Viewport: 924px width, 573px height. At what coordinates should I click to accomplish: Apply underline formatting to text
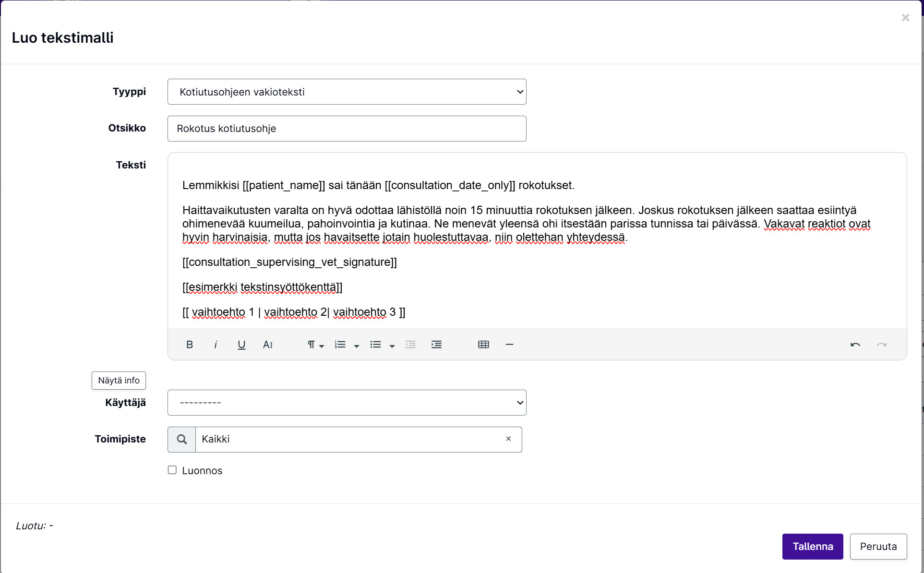(241, 345)
